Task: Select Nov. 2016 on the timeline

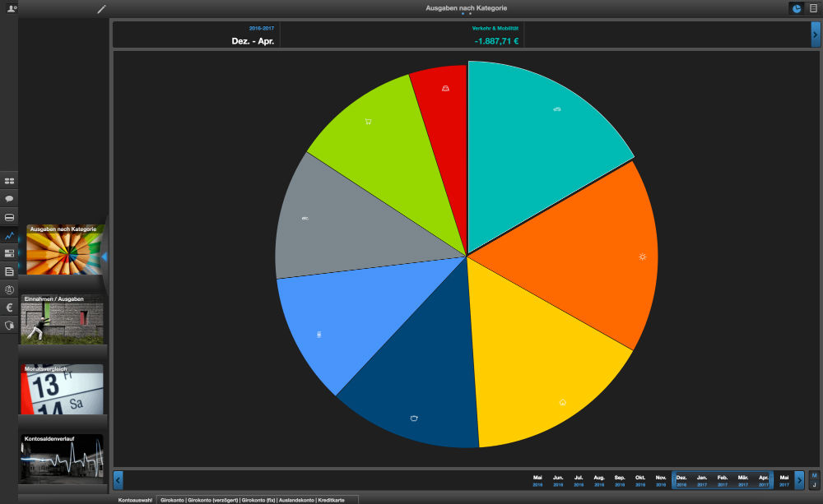Action: click(661, 481)
